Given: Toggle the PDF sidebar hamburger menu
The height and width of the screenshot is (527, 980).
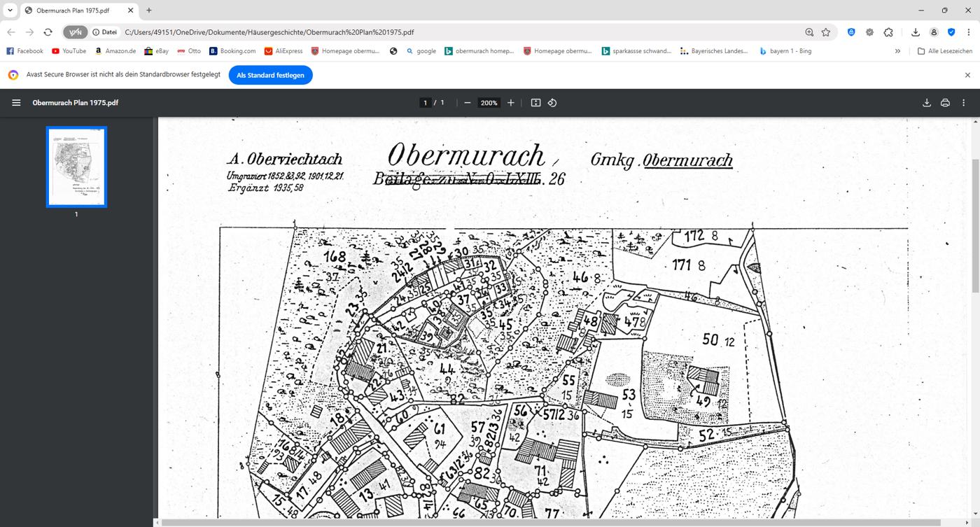Looking at the screenshot, I should pyautogui.click(x=16, y=103).
